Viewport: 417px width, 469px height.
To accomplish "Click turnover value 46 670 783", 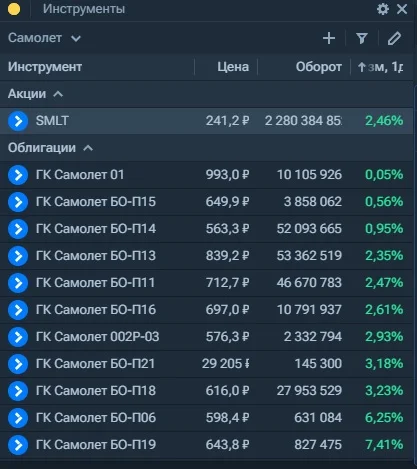I will tap(309, 283).
